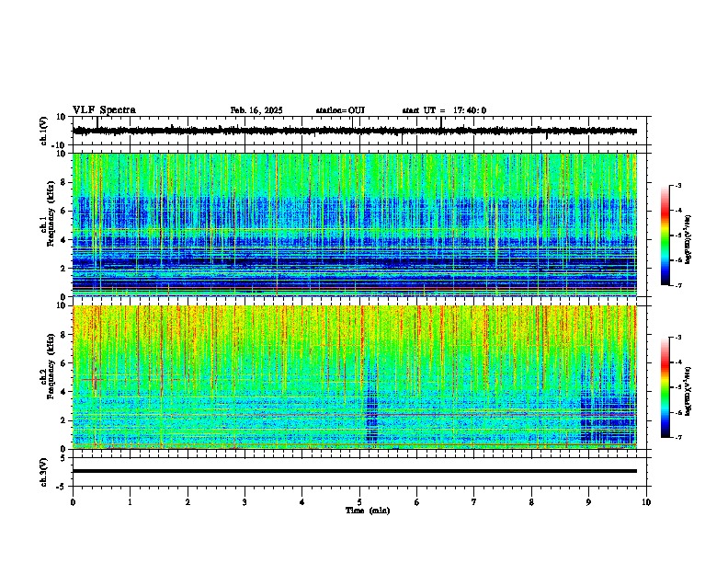Click the ch.2 color scale bar
This screenshot has height=563, width=728.
coord(665,387)
